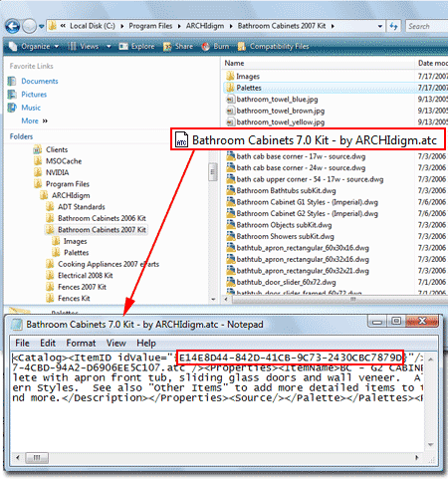Open Notepad File menu
This screenshot has width=448, height=479.
22,343
